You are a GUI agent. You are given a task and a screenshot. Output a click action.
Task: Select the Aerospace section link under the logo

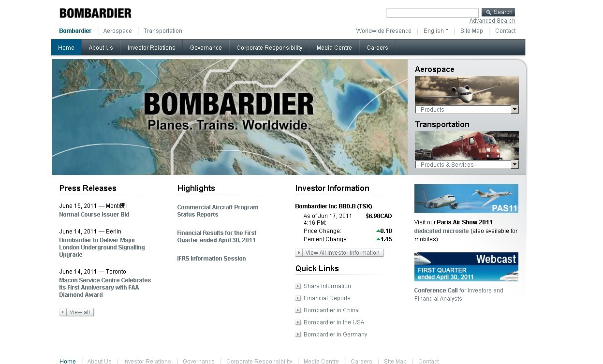[118, 31]
